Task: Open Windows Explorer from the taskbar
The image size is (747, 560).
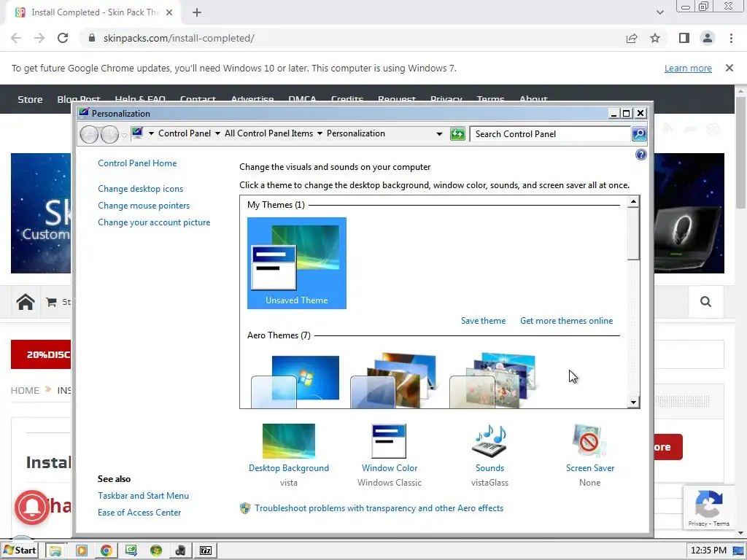Action: tap(55, 551)
